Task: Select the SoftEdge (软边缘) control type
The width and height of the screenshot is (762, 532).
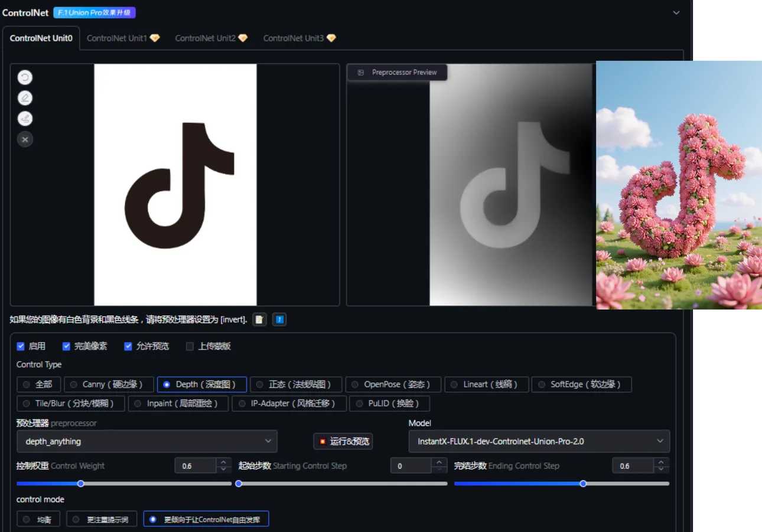Action: [582, 384]
